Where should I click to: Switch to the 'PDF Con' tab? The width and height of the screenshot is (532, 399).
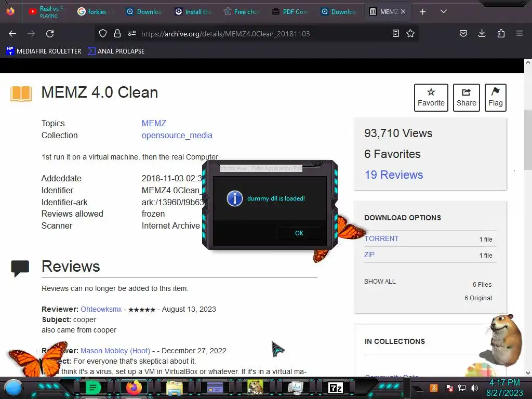[x=290, y=12]
